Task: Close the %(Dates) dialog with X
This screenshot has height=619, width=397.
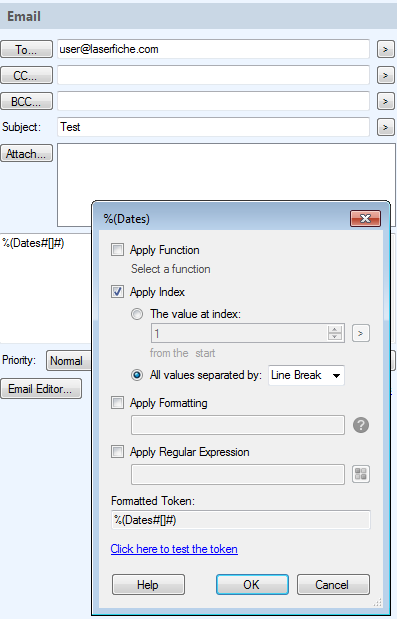Action: click(x=365, y=218)
